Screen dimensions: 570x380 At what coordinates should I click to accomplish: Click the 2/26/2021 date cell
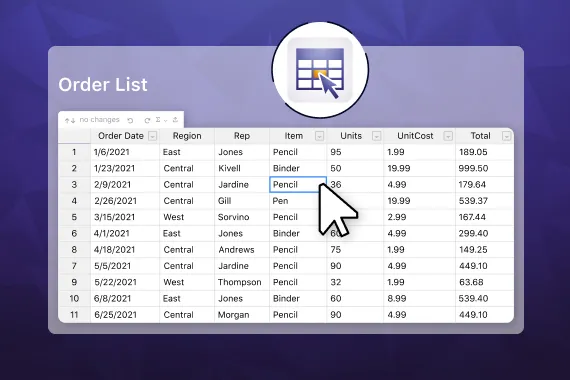point(125,201)
